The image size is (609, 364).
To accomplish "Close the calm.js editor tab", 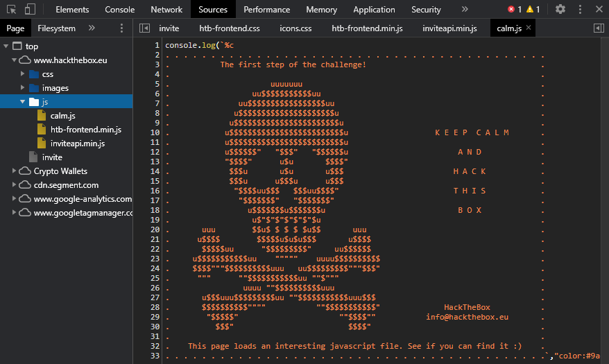I will click(x=529, y=28).
